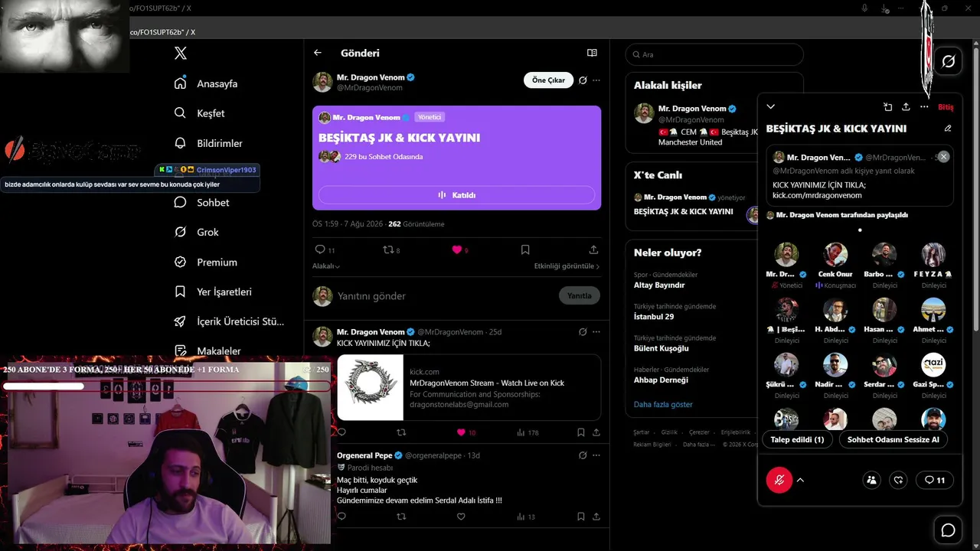Image resolution: width=980 pixels, height=551 pixels.
Task: Collapse the Space panel with the chevron
Action: [x=771, y=107]
